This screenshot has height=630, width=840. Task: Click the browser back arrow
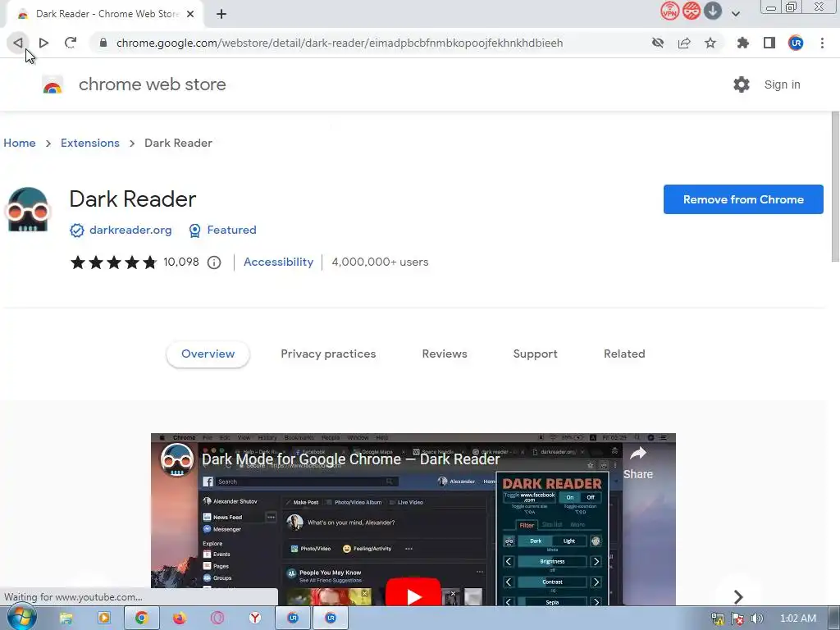pos(18,43)
